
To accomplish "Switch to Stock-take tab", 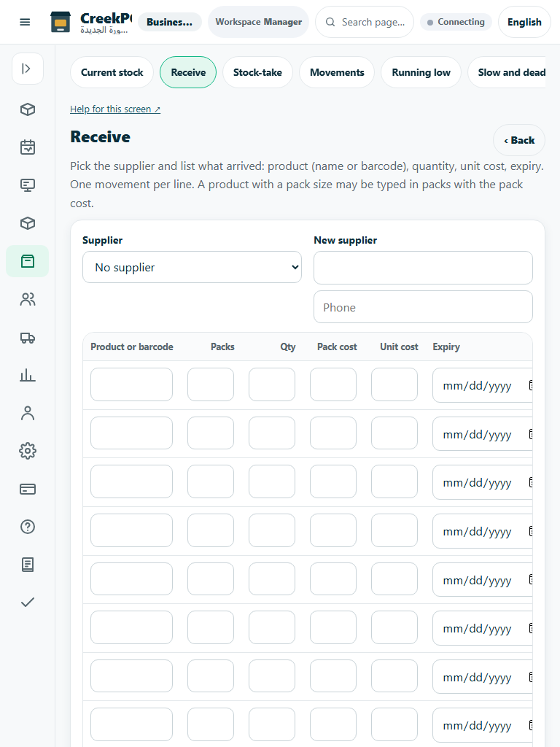I will tap(257, 72).
